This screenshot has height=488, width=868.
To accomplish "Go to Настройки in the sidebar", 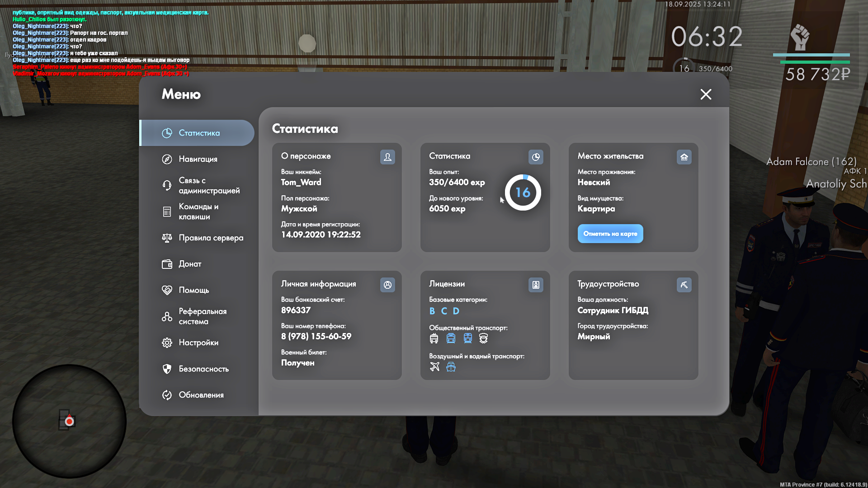I will point(198,343).
